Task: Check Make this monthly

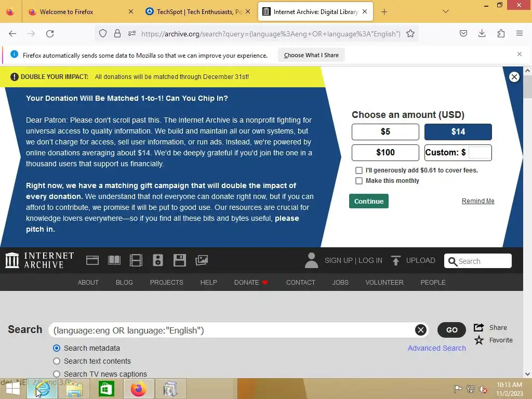Action: [x=359, y=181]
